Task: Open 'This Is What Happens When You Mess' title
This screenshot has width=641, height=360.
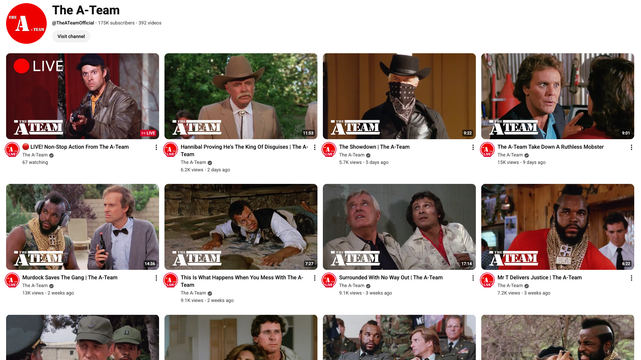Action: (x=242, y=281)
